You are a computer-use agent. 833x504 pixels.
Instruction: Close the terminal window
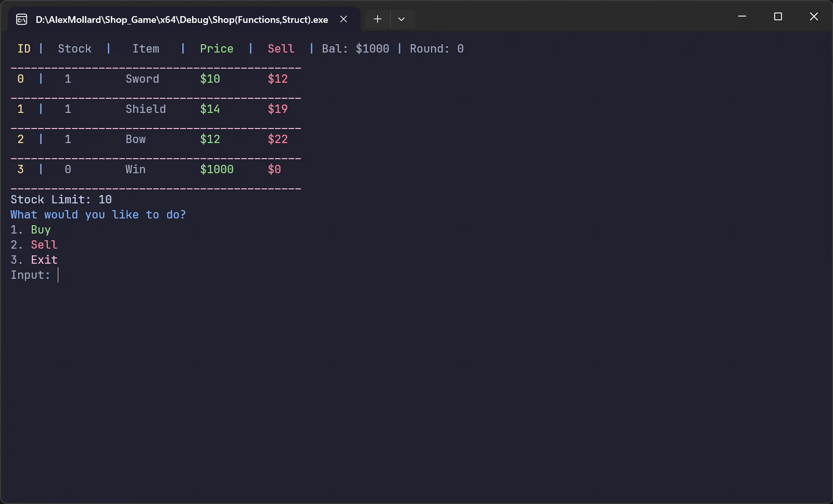tap(814, 17)
